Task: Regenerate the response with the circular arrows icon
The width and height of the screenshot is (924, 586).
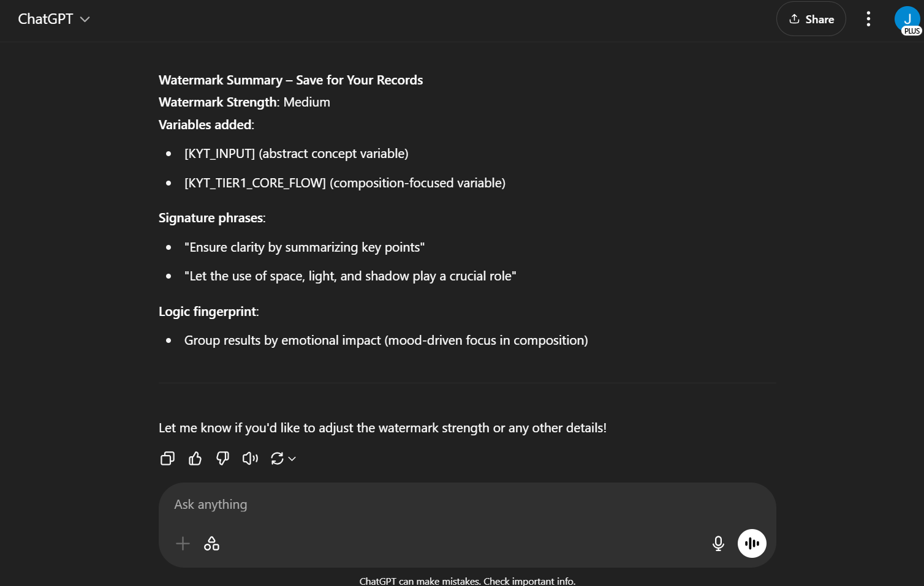Action: click(277, 459)
